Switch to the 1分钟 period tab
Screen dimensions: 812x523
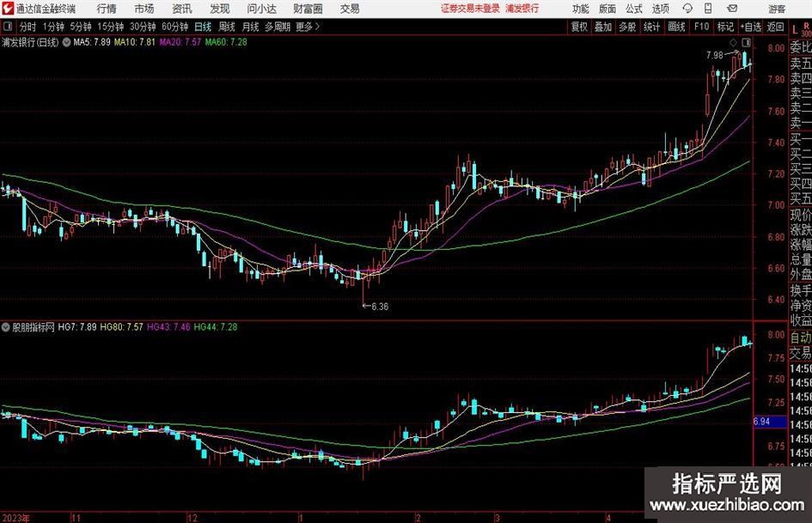(x=53, y=27)
